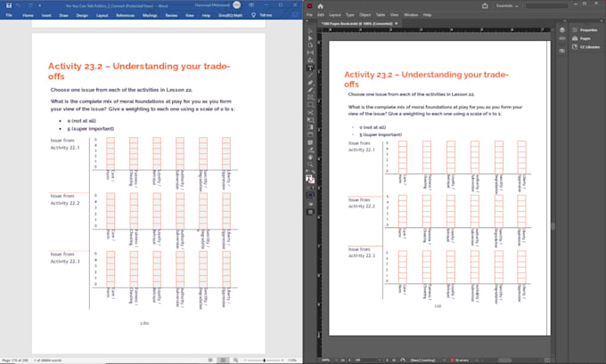606x364 pixels.
Task: Open the InDesign Object menu
Action: 364,14
